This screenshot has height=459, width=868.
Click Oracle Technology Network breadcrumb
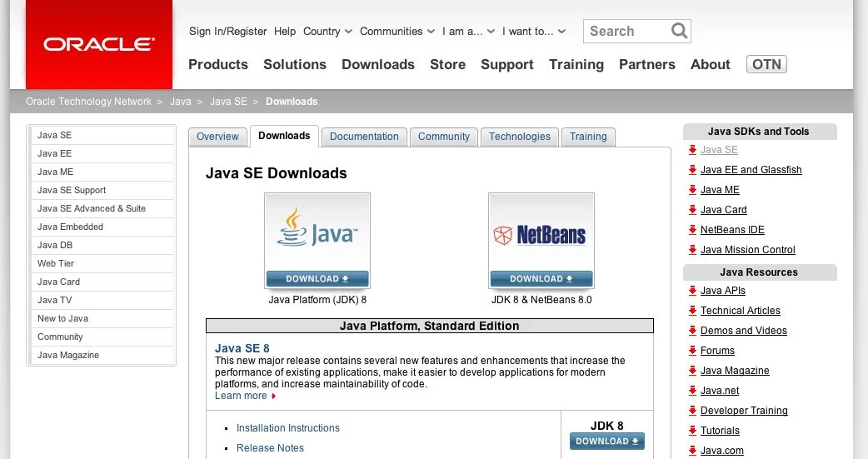point(88,102)
